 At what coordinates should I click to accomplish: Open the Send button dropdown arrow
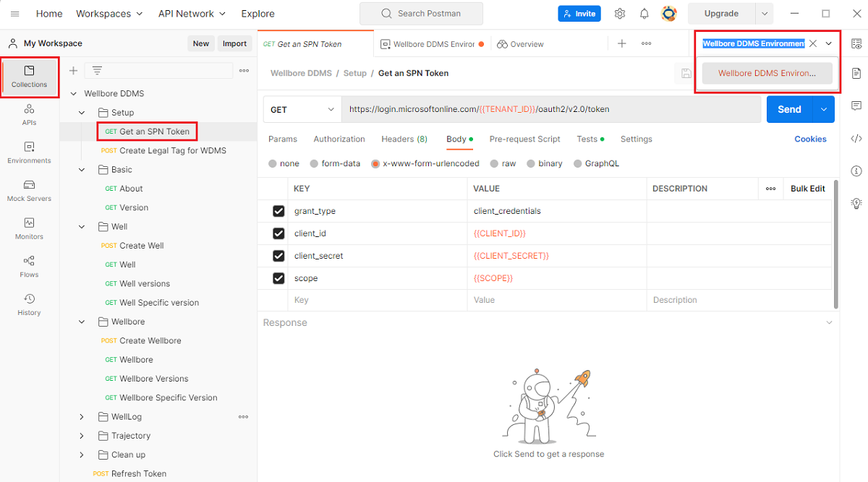[823, 109]
